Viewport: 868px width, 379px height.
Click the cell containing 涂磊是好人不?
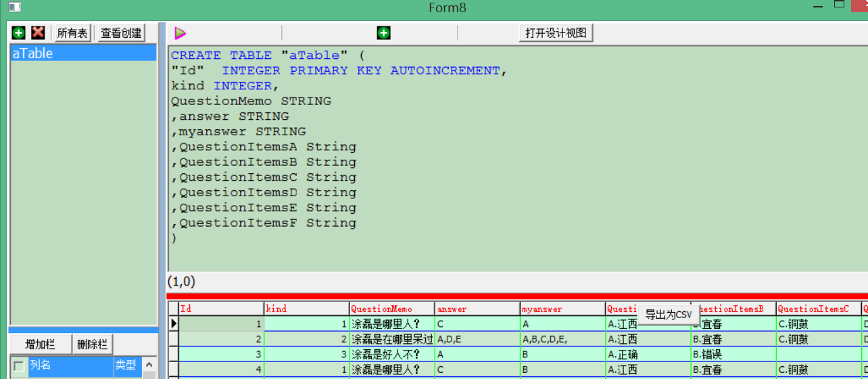coord(392,354)
